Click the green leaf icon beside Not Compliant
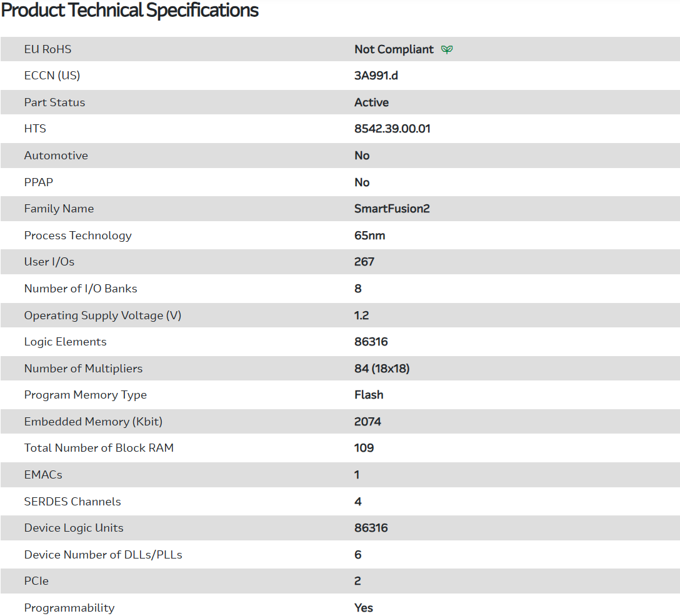This screenshot has width=680, height=616. tap(447, 49)
